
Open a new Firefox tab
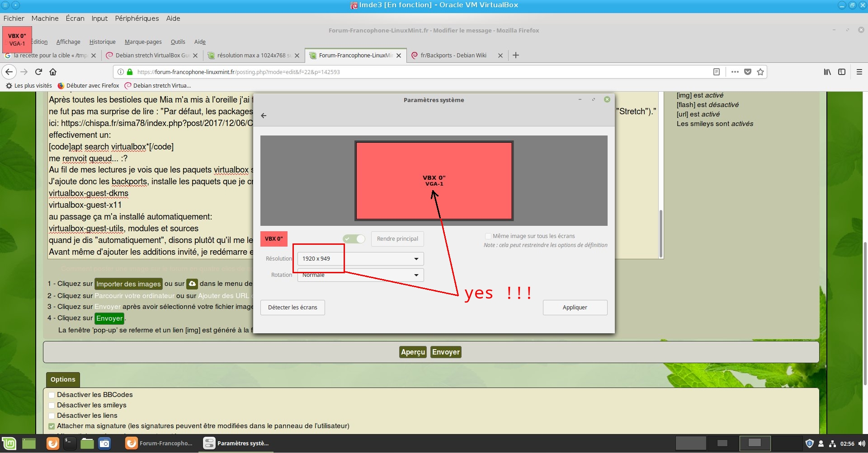click(x=516, y=55)
